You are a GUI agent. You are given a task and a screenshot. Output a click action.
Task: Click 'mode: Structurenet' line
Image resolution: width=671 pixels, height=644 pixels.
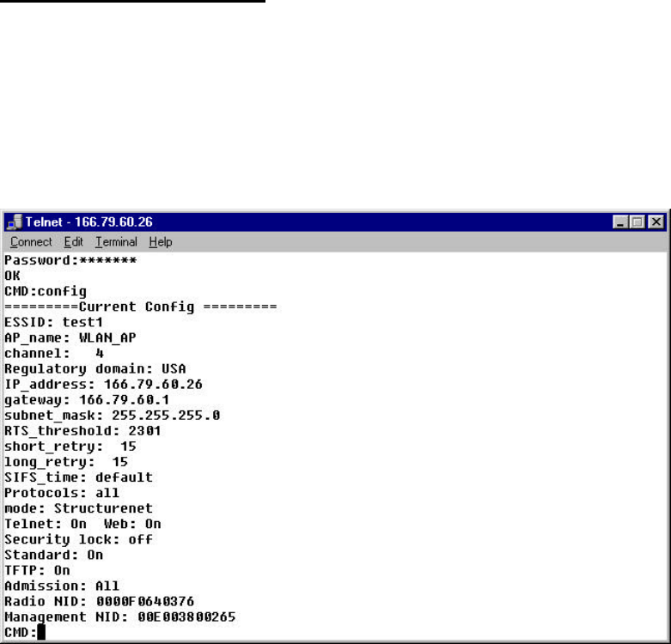coord(78,509)
